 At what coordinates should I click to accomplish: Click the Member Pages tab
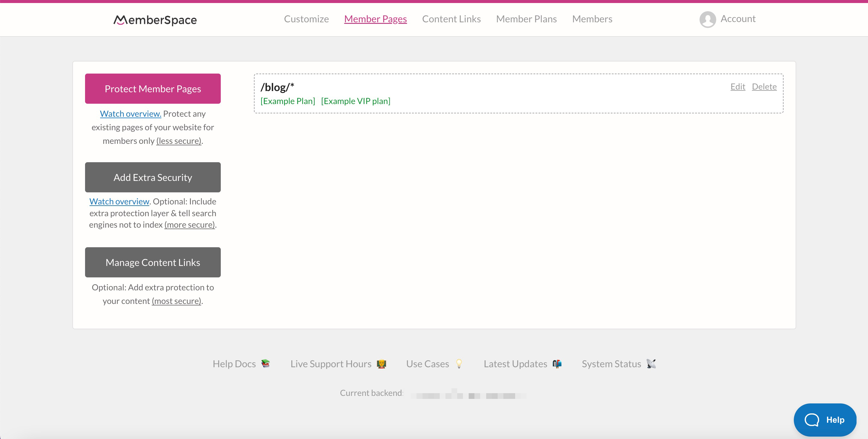tap(376, 18)
